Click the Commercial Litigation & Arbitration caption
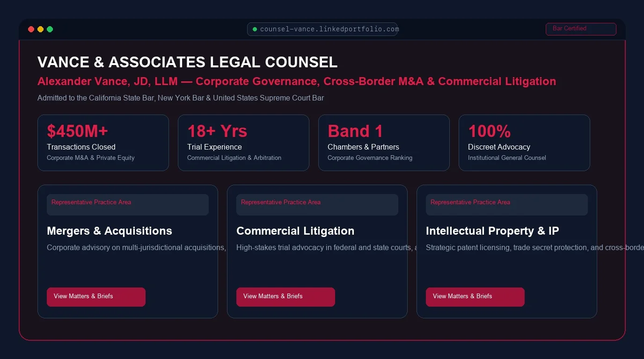 [234, 158]
